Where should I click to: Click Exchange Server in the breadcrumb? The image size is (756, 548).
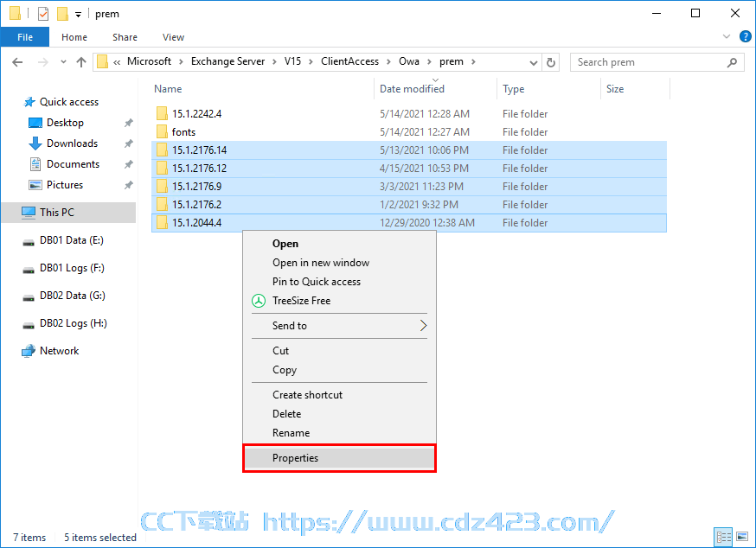coord(227,61)
